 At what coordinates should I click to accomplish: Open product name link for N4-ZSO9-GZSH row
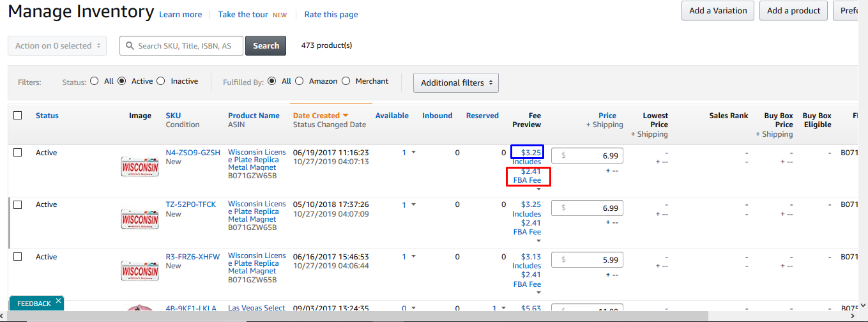coord(257,160)
